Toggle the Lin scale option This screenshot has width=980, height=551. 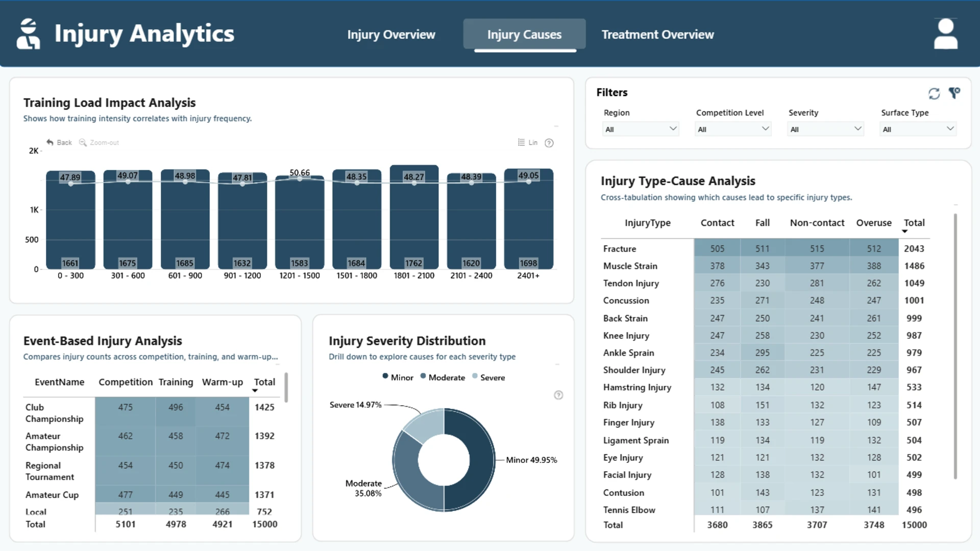point(528,142)
